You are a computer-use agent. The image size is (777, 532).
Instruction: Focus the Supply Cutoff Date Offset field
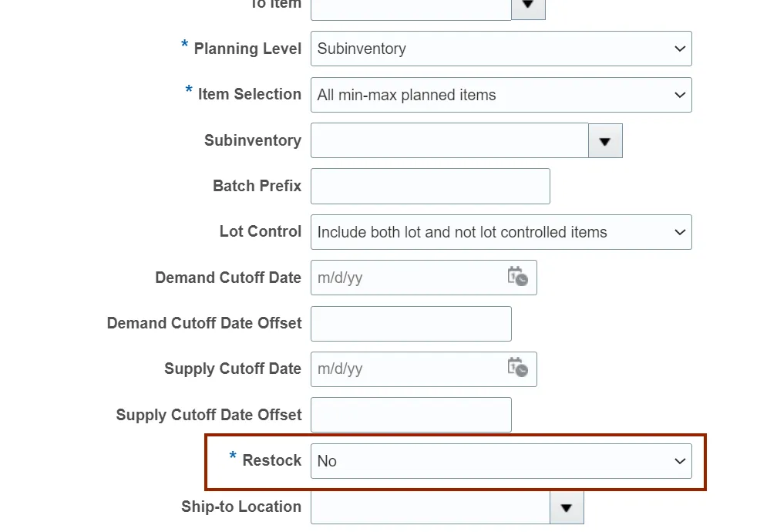coord(411,415)
